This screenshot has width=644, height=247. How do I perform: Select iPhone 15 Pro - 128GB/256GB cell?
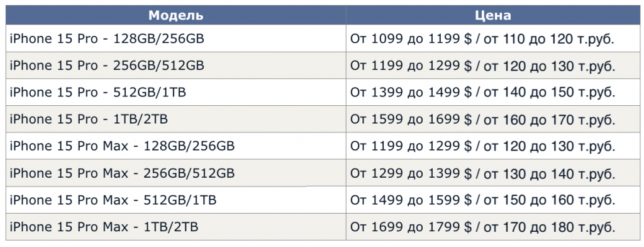(x=176, y=38)
